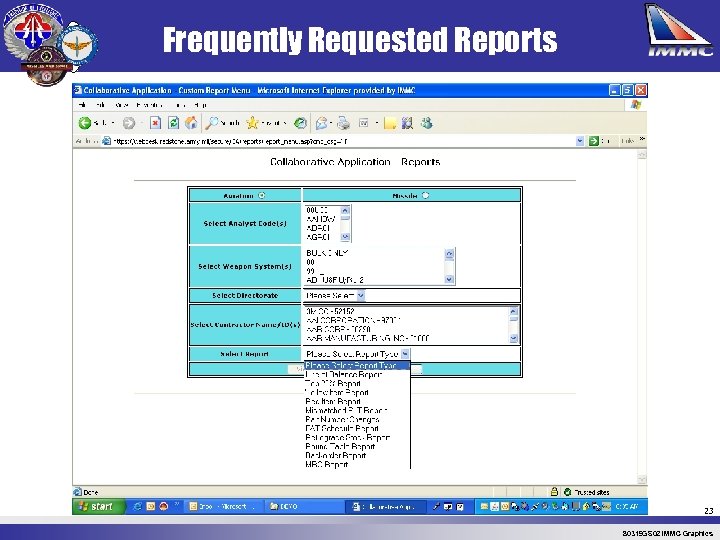This screenshot has width=720, height=540.
Task: Choose Backorder Report from dropdown list
Action: [x=336, y=456]
